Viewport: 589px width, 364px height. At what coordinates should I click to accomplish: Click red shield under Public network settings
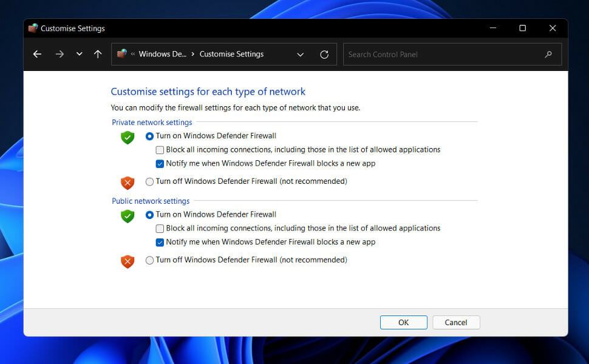[128, 261]
